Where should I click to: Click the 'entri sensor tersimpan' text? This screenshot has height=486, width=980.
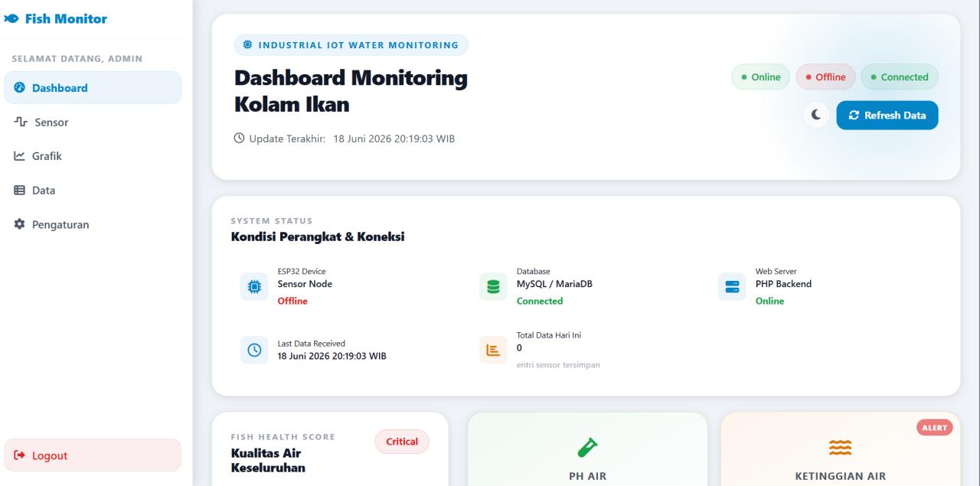coord(558,365)
